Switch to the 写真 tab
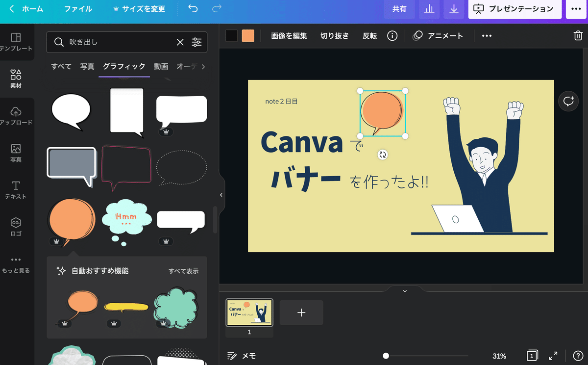588x365 pixels. point(87,66)
